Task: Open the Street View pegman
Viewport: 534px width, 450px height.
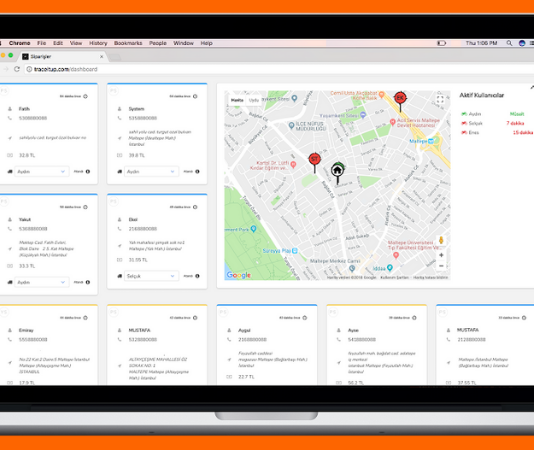Action: 441,240
